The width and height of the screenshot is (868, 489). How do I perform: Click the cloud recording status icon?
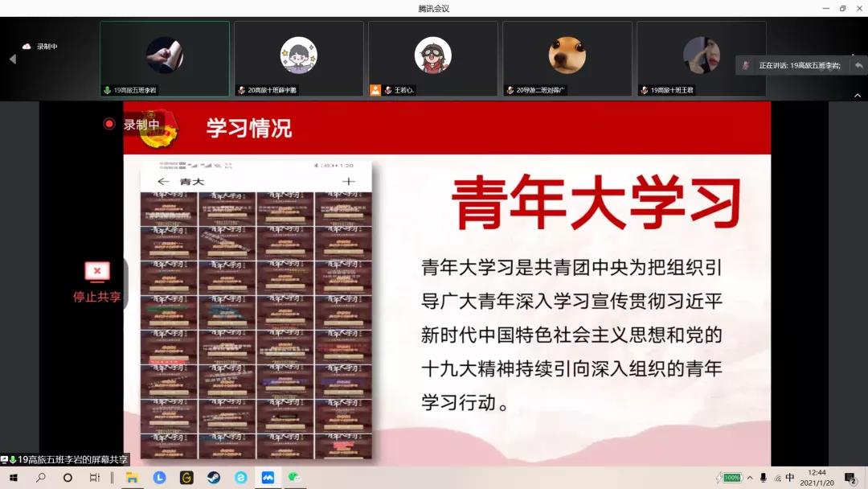pyautogui.click(x=27, y=47)
